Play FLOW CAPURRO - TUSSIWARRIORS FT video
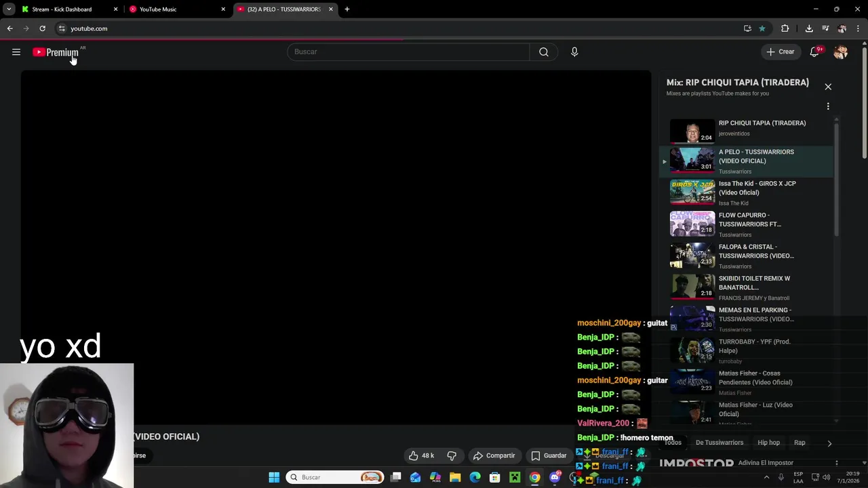This screenshot has height=488, width=868. tap(747, 224)
